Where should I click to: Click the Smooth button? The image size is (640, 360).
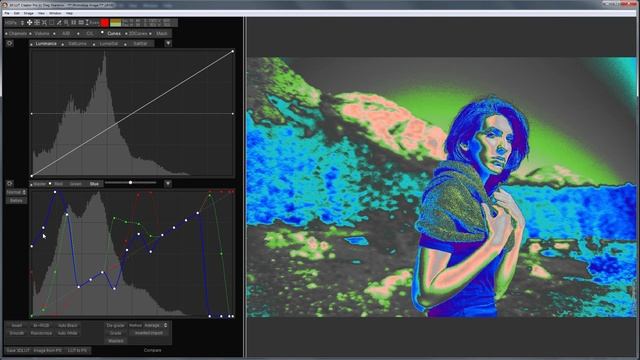point(17,333)
